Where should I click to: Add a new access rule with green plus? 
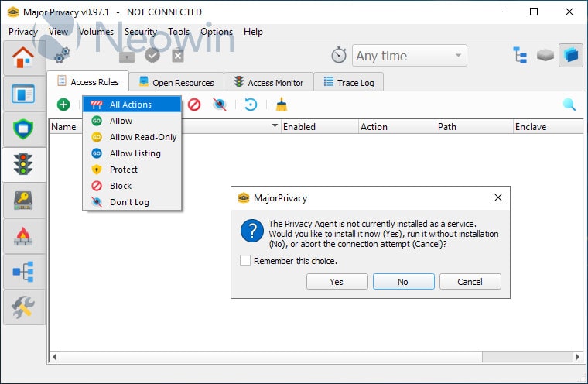tap(63, 105)
